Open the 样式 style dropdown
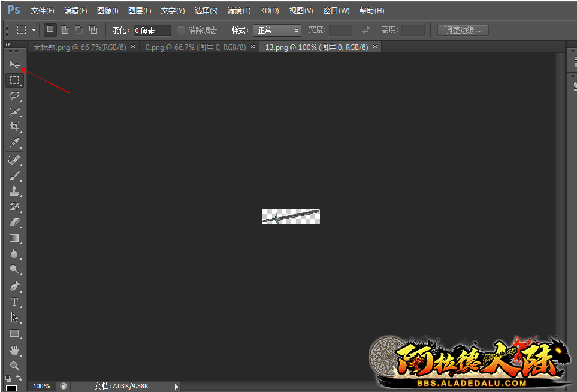Viewport: 577px width, 392px height. point(277,30)
